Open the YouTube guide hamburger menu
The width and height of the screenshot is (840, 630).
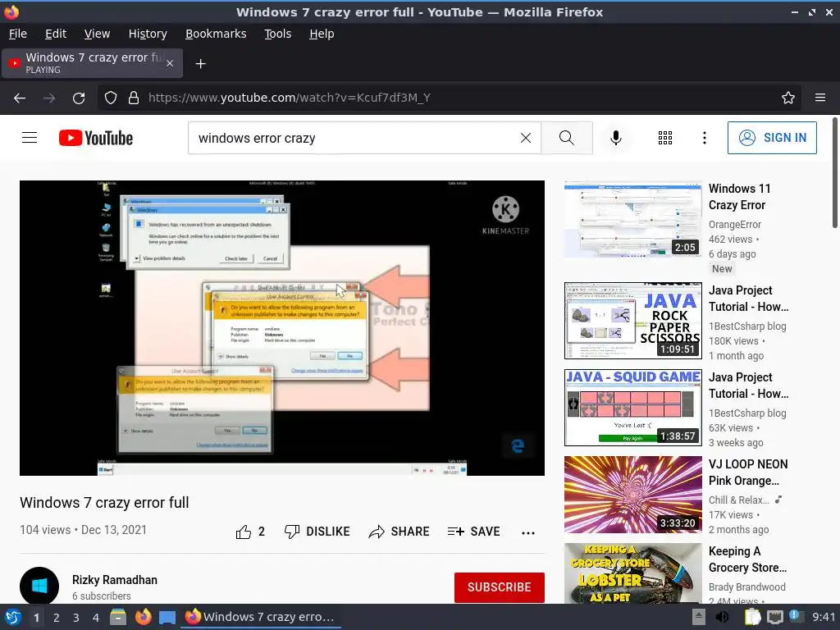(x=30, y=138)
